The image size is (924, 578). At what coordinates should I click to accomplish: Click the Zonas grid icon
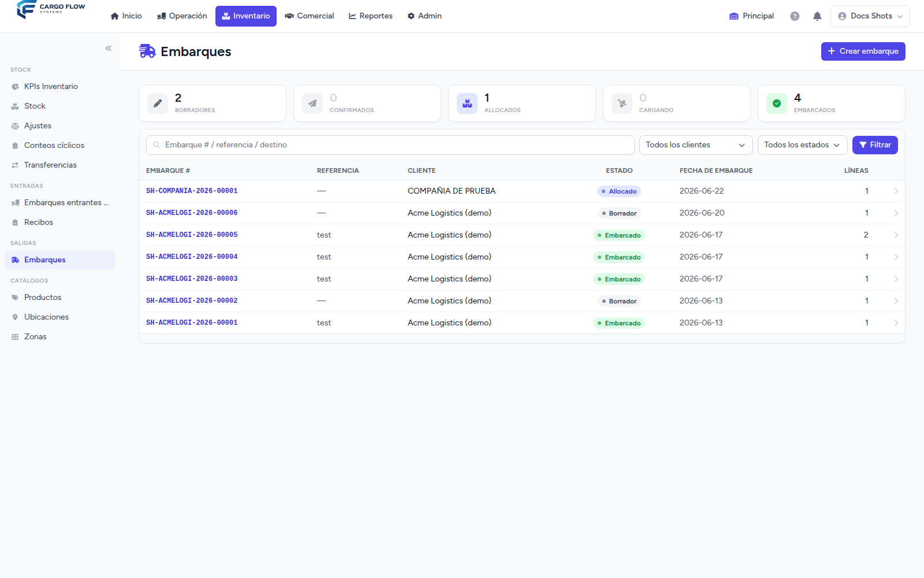click(15, 337)
